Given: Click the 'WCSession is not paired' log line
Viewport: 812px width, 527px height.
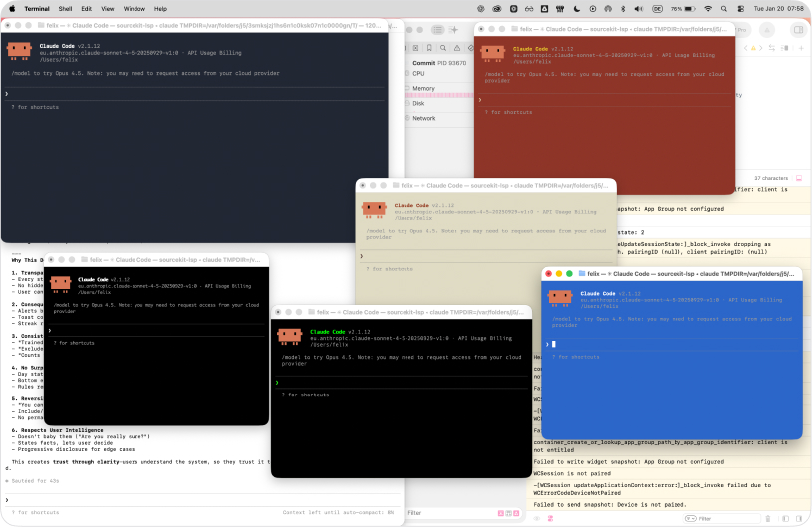Looking at the screenshot, I should click(572, 473).
